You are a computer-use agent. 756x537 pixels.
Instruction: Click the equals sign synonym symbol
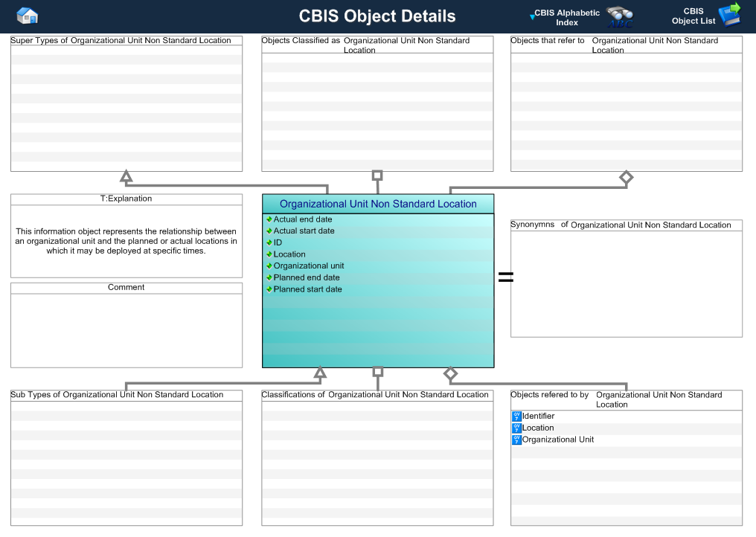(x=505, y=277)
